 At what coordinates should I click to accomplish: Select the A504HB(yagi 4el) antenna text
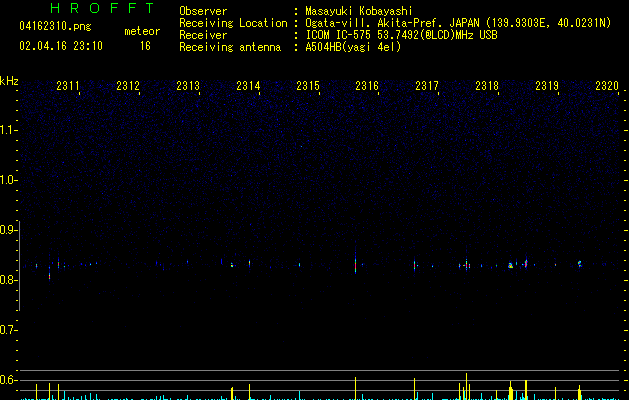click(353, 47)
